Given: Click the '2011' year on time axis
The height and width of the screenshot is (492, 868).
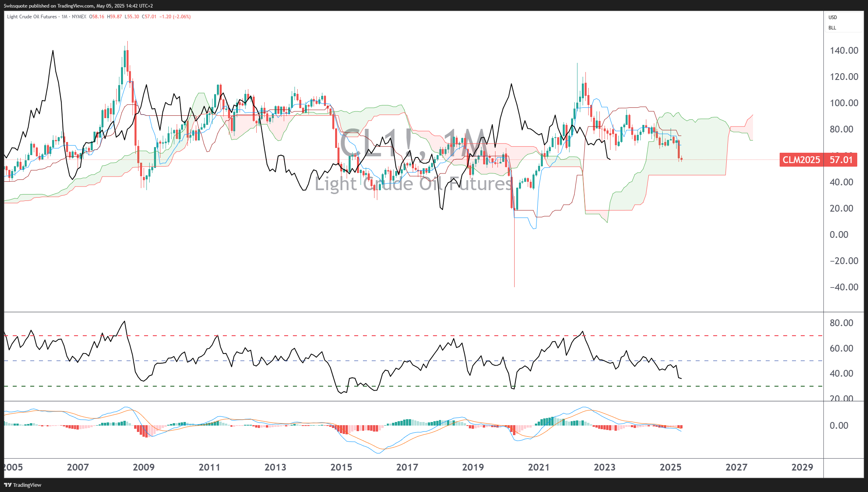Looking at the screenshot, I should 209,467.
